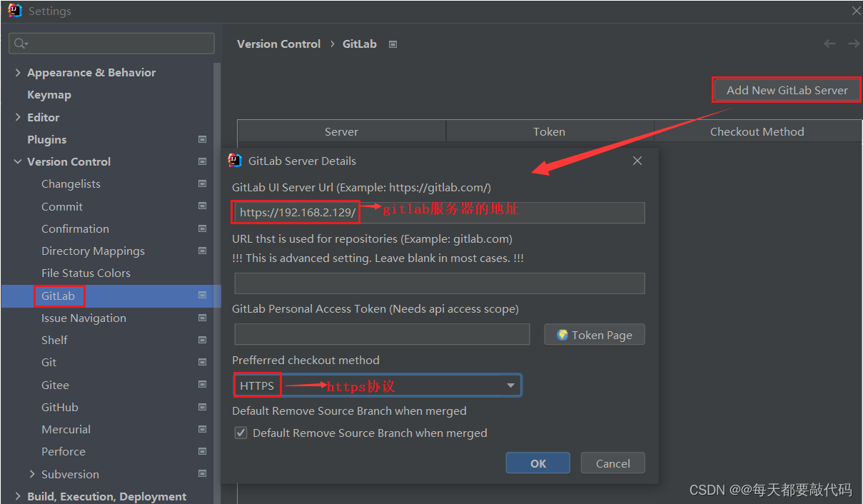
Task: Expand the Editor section
Action: click(x=18, y=117)
